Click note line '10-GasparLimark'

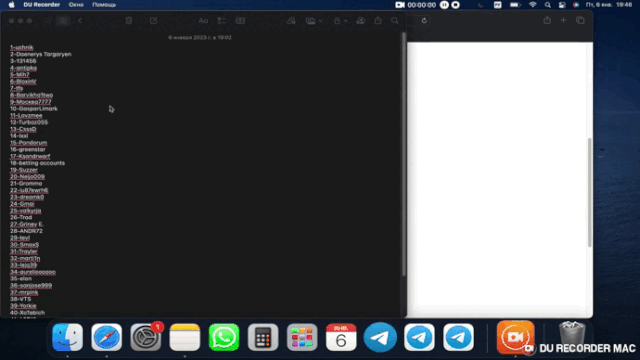click(34, 109)
